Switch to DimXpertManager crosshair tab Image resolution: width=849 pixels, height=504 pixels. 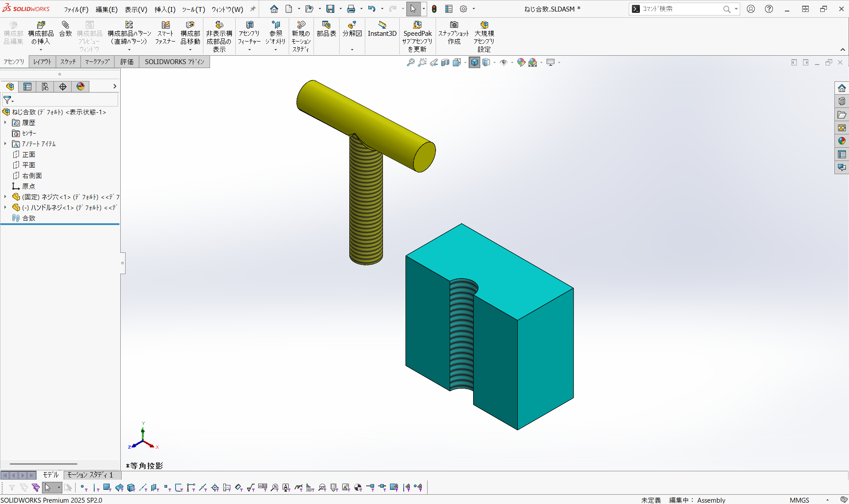point(63,87)
